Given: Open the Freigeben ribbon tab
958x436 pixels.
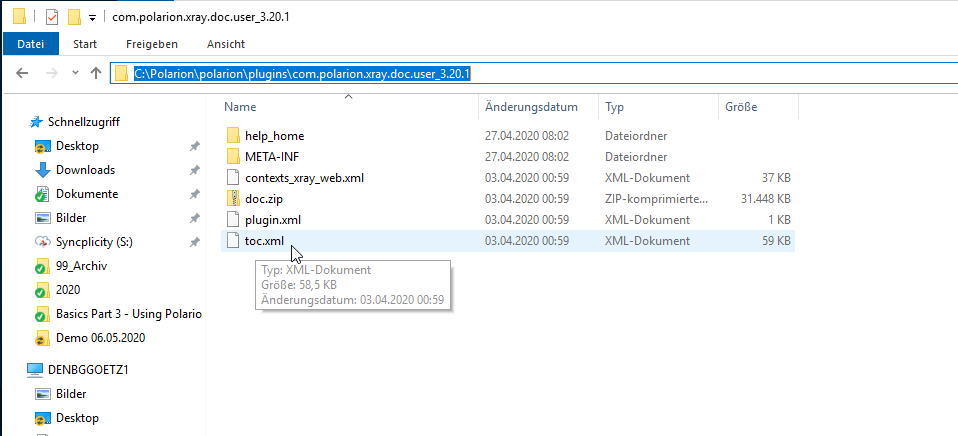Looking at the screenshot, I should (152, 44).
